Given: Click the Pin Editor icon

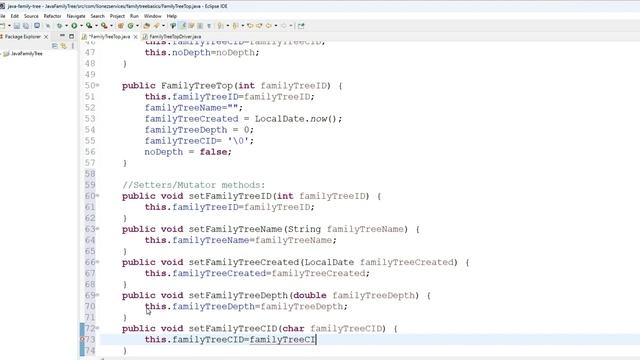Looking at the screenshot, I should pyautogui.click(x=301, y=26).
